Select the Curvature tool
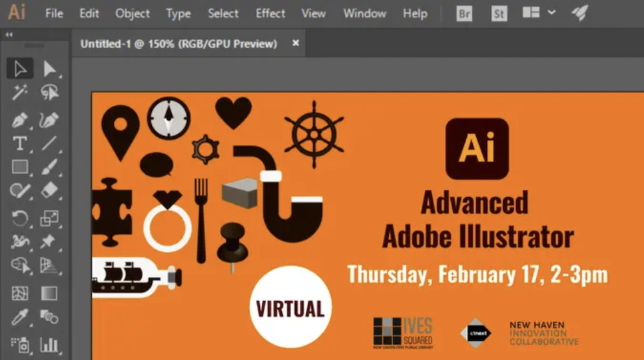 tap(49, 120)
